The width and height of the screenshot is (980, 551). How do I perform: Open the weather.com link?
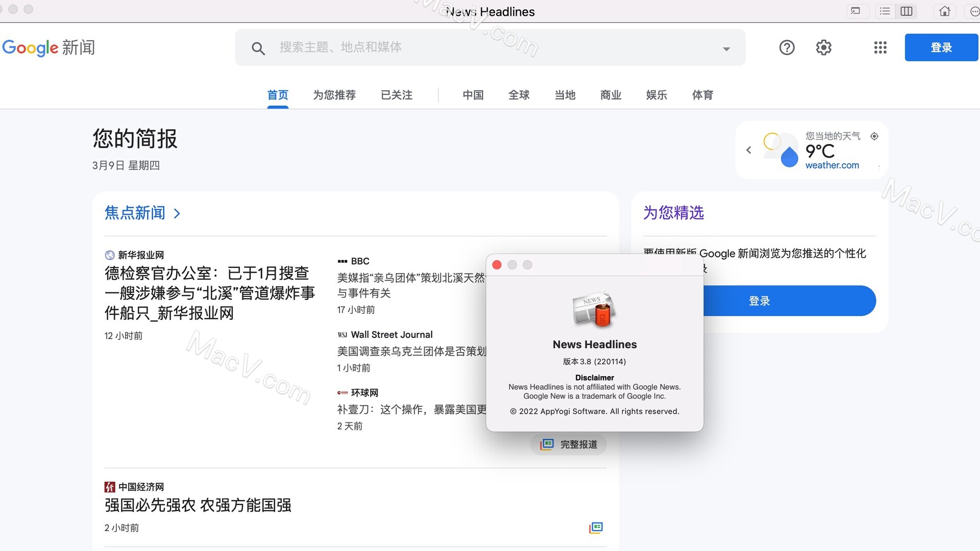(x=832, y=165)
